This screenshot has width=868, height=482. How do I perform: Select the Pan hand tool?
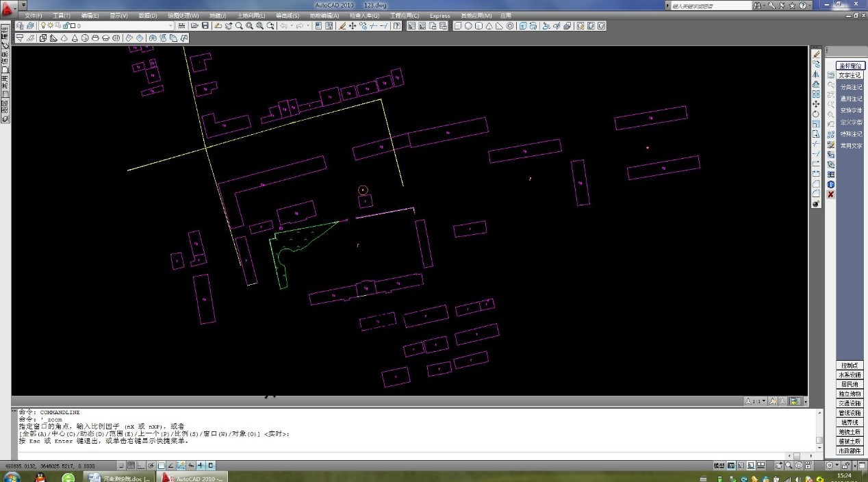pos(229,26)
